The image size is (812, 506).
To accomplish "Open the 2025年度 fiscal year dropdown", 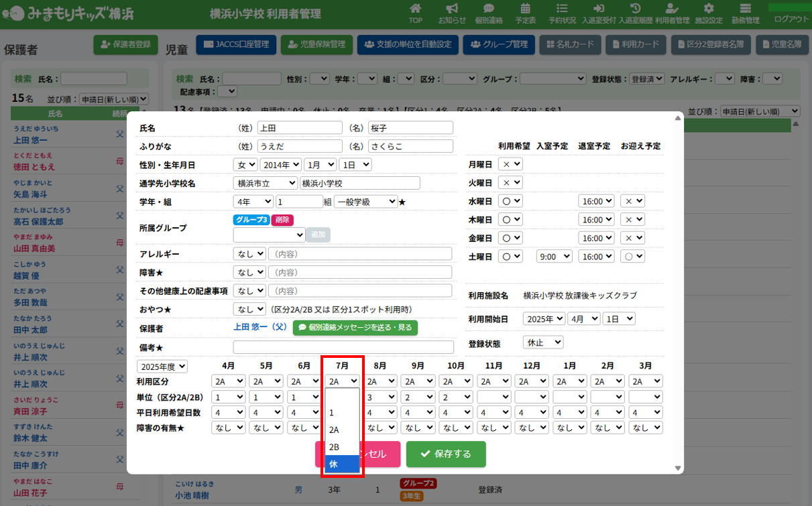I will 162,367.
